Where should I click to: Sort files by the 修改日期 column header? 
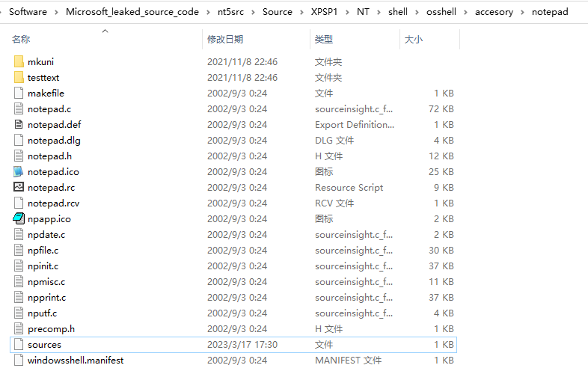point(225,39)
